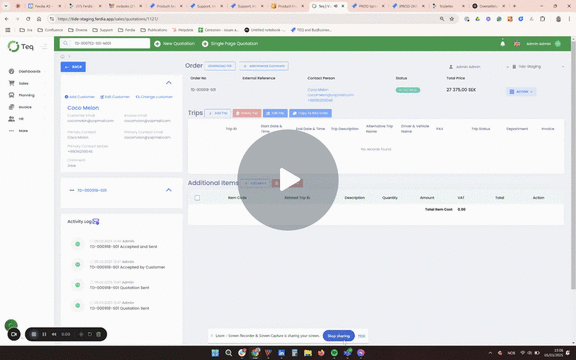Tick the select-all checkbox in Additional Items table
This screenshot has width=576, height=360.
click(197, 198)
